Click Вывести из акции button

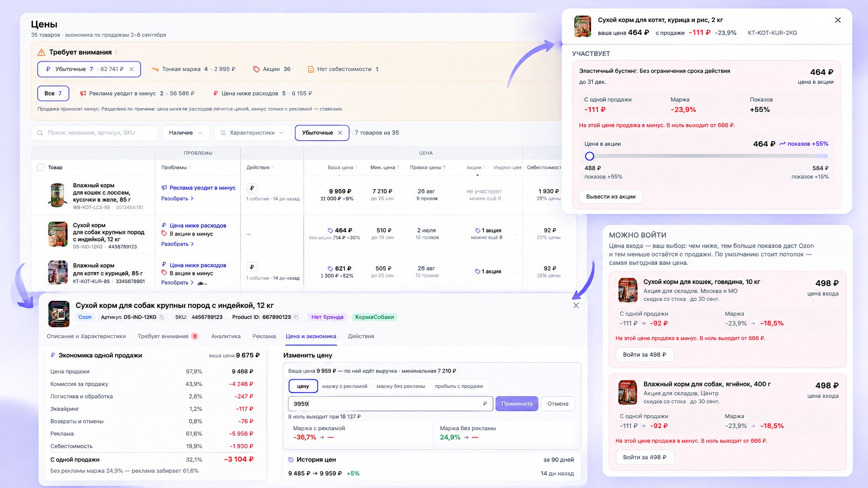click(611, 197)
